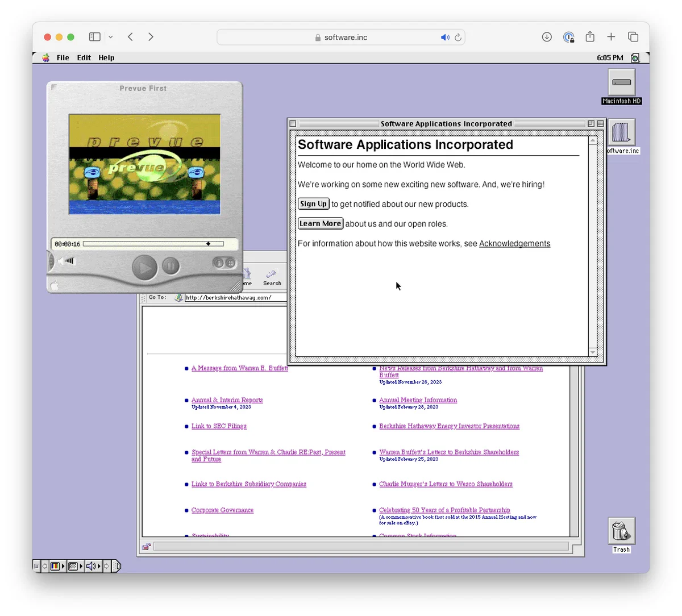Click the scroll down arrow in the Software Applications window

[x=593, y=352]
